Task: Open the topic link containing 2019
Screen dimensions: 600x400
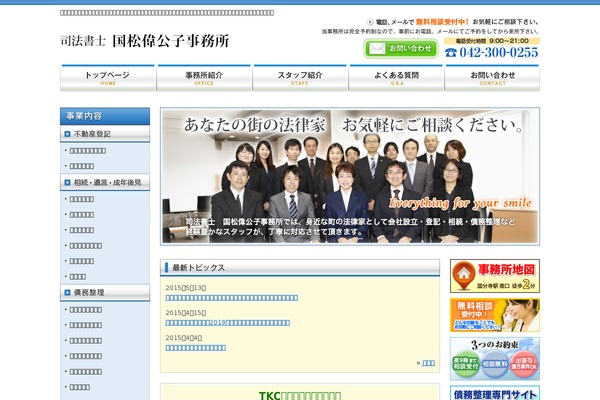Action: click(x=228, y=323)
